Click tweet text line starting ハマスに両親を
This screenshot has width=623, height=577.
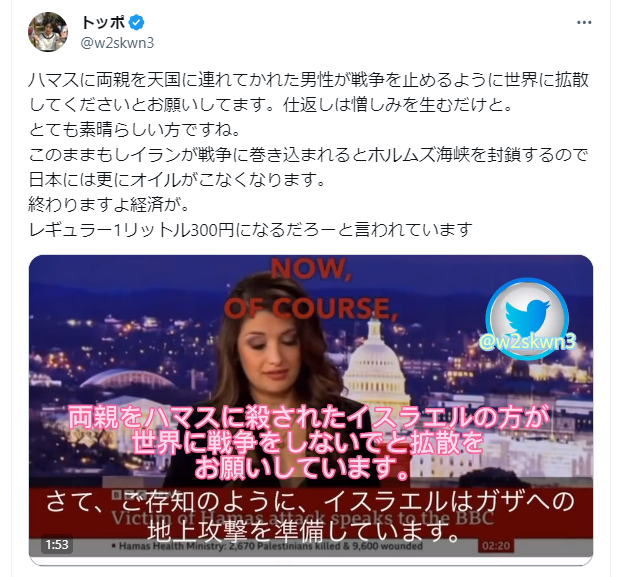pyautogui.click(x=309, y=80)
